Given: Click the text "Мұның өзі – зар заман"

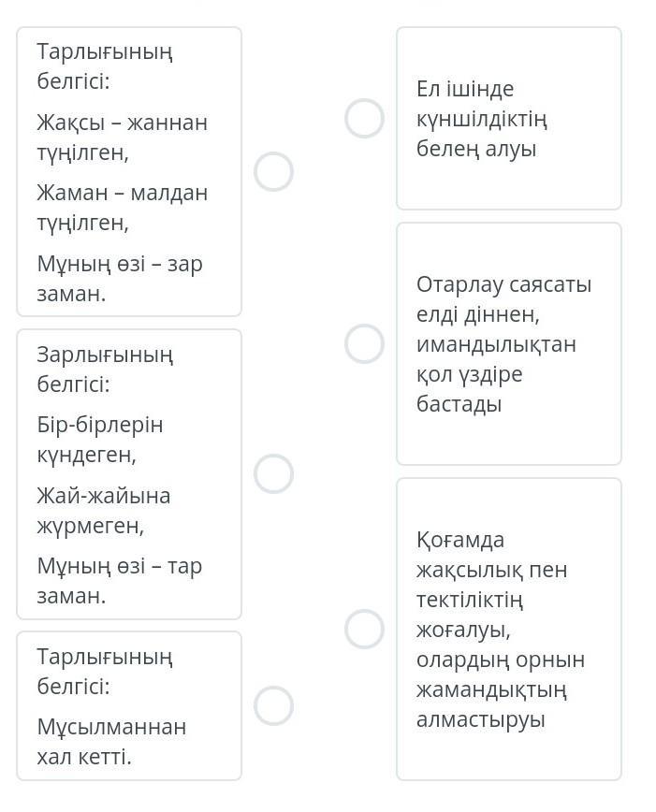Looking at the screenshot, I should click(x=119, y=279).
